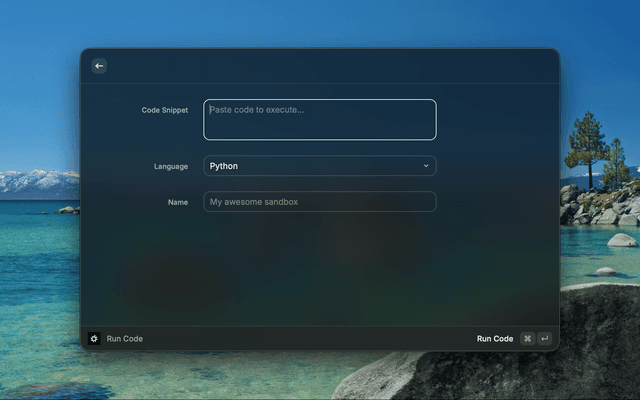Click the empty form area below Name field
Image resolution: width=640 pixels, height=400 pixels.
pyautogui.click(x=320, y=269)
